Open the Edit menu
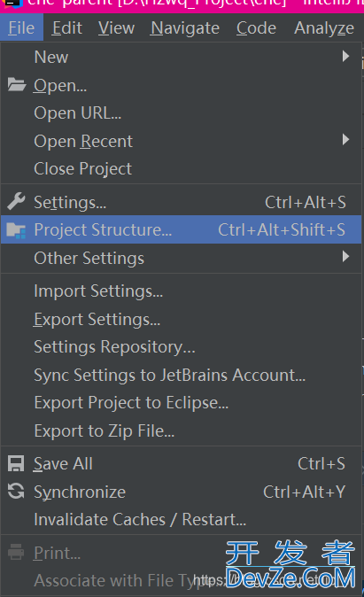The width and height of the screenshot is (364, 597). (x=67, y=27)
